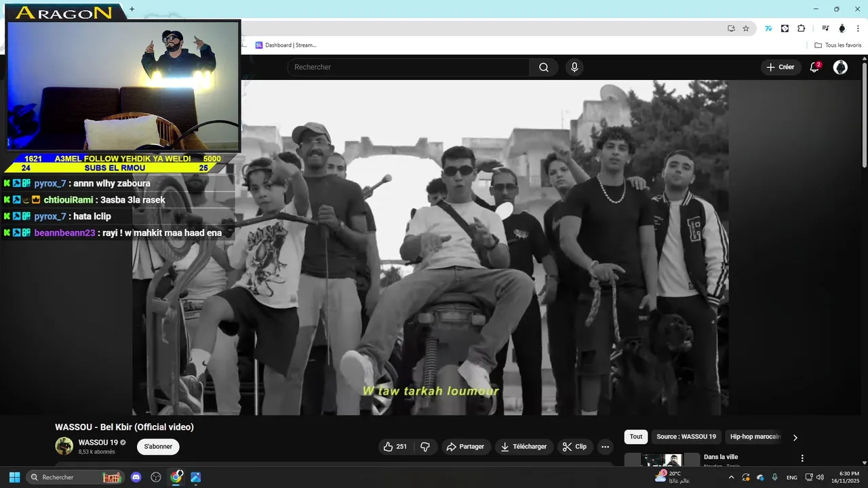Show hidden system tray icons chevron
Viewport: 868px width, 488px height.
(x=731, y=477)
